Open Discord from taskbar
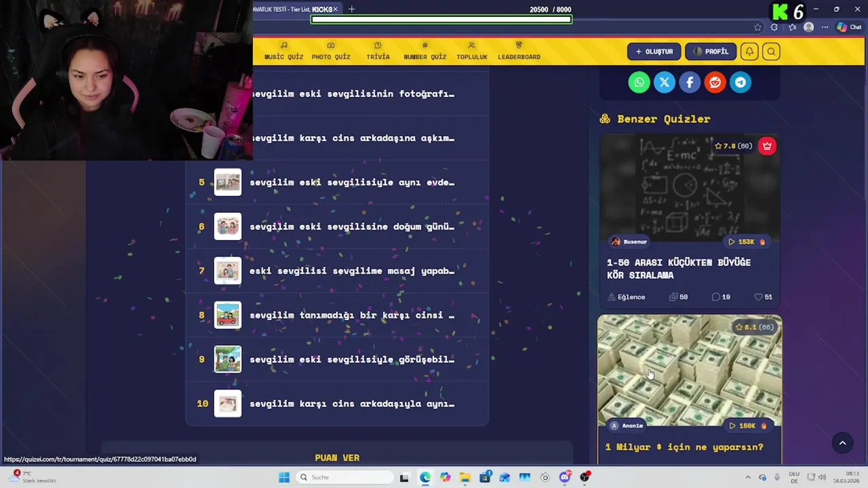Screen dimensions: 868x488 565,477
